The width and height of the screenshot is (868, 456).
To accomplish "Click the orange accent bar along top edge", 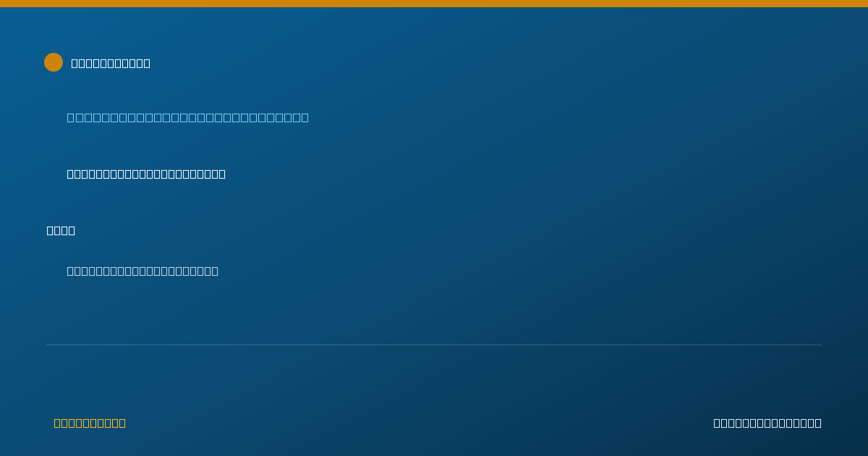I will (434, 4).
